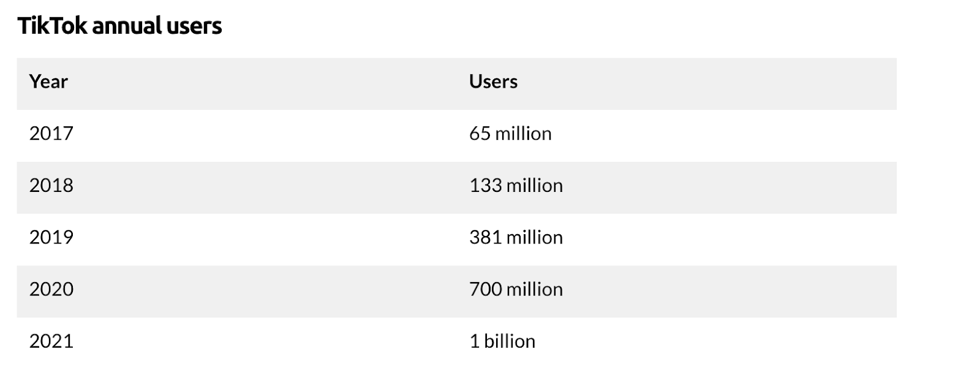Click the 'TikTok annual users' heading
980x390 pixels.
[x=119, y=26]
